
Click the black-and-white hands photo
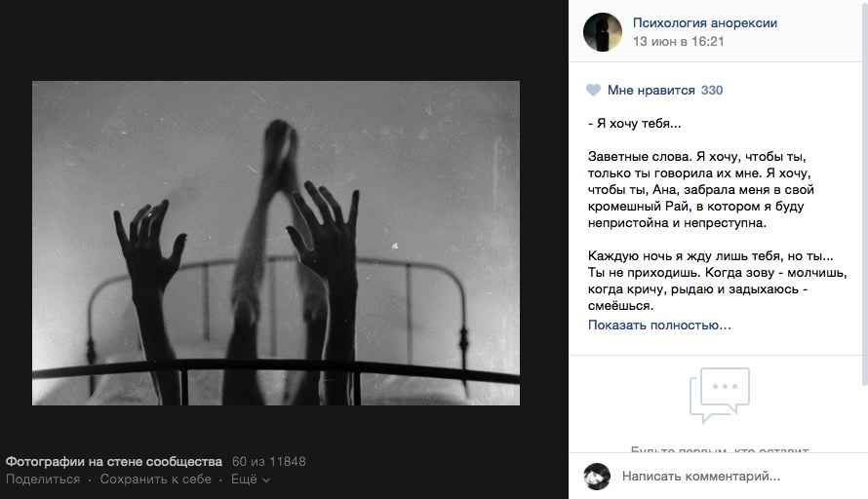[x=276, y=243]
